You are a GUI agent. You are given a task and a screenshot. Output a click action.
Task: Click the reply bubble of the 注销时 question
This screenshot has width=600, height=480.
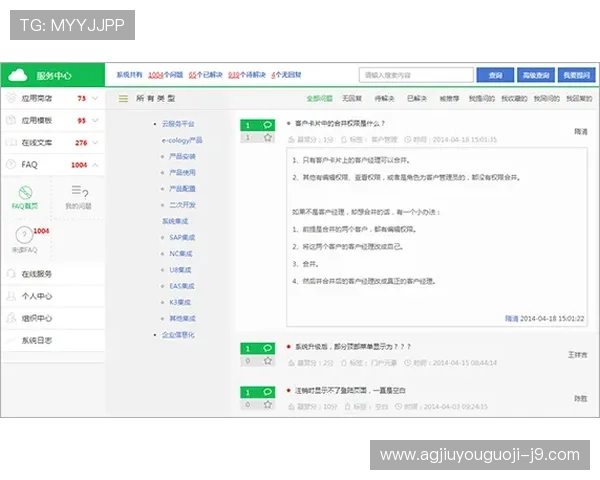coord(267,392)
